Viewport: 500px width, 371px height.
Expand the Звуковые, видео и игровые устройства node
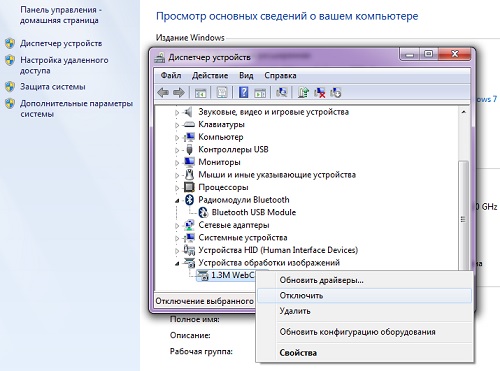click(x=177, y=113)
